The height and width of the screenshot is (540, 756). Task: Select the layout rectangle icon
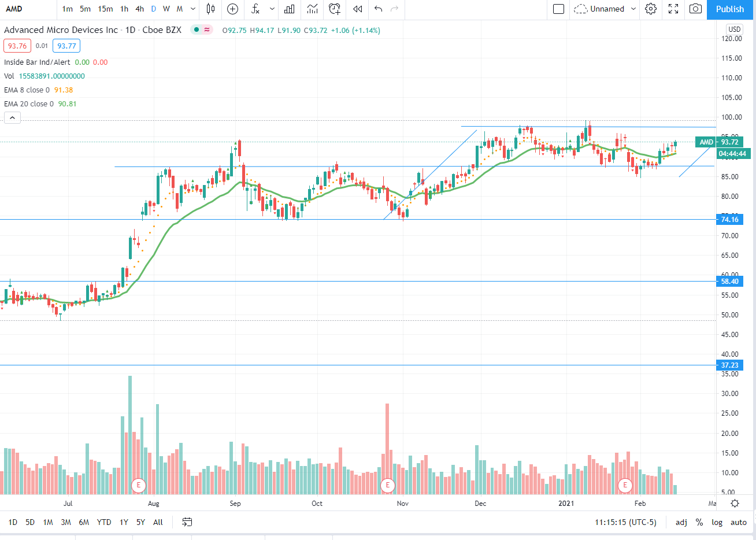(558, 9)
